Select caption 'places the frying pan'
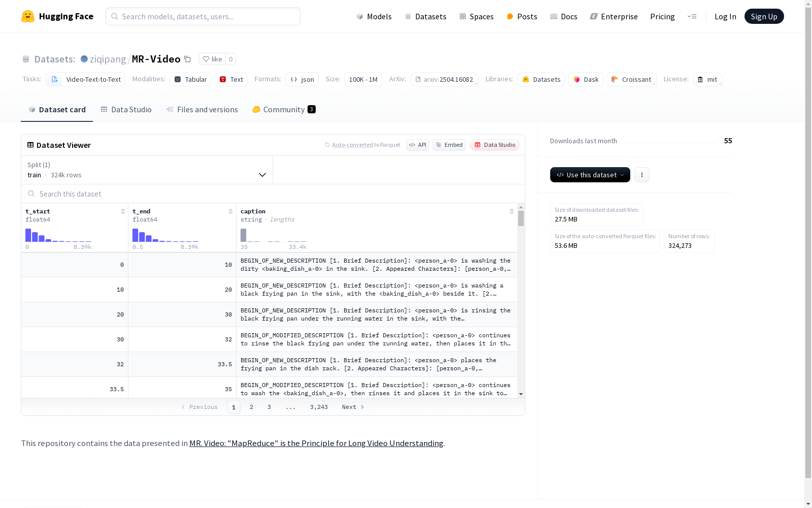This screenshot has height=508, width=812. (376, 364)
